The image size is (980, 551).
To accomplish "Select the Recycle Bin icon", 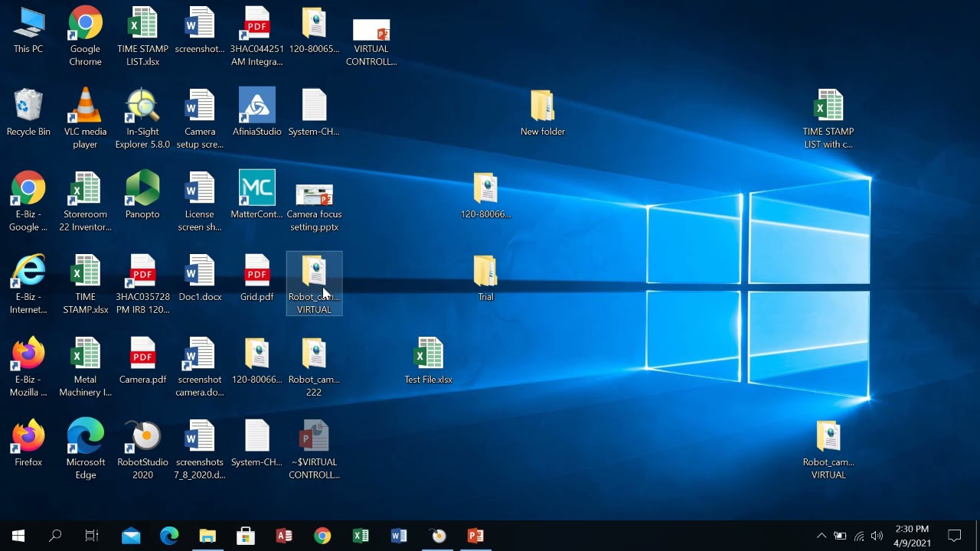I will coord(28,112).
